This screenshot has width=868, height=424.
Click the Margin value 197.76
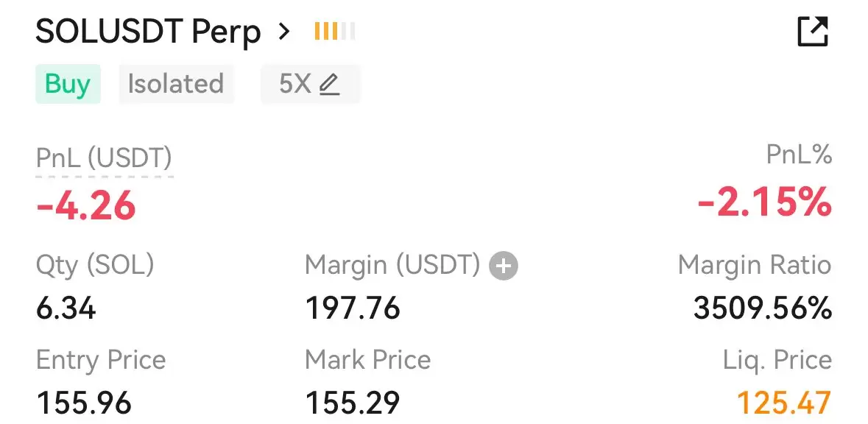click(x=353, y=308)
